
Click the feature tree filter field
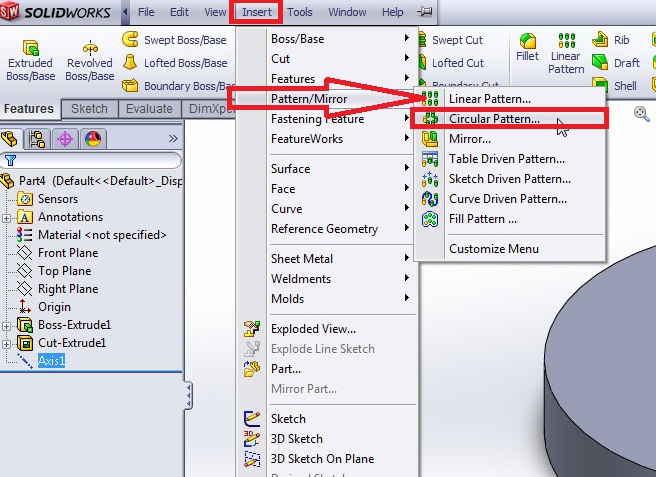(91, 160)
